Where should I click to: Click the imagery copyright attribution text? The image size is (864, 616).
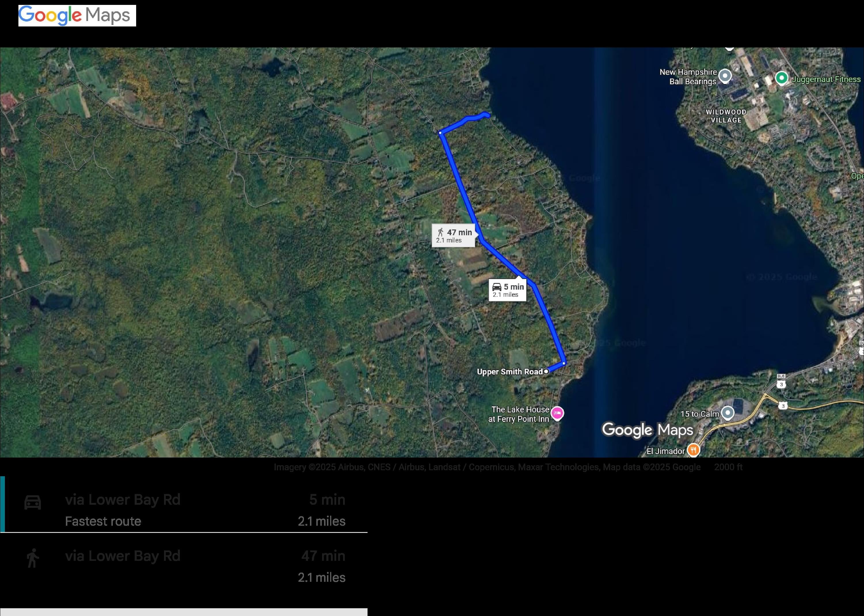(x=487, y=467)
